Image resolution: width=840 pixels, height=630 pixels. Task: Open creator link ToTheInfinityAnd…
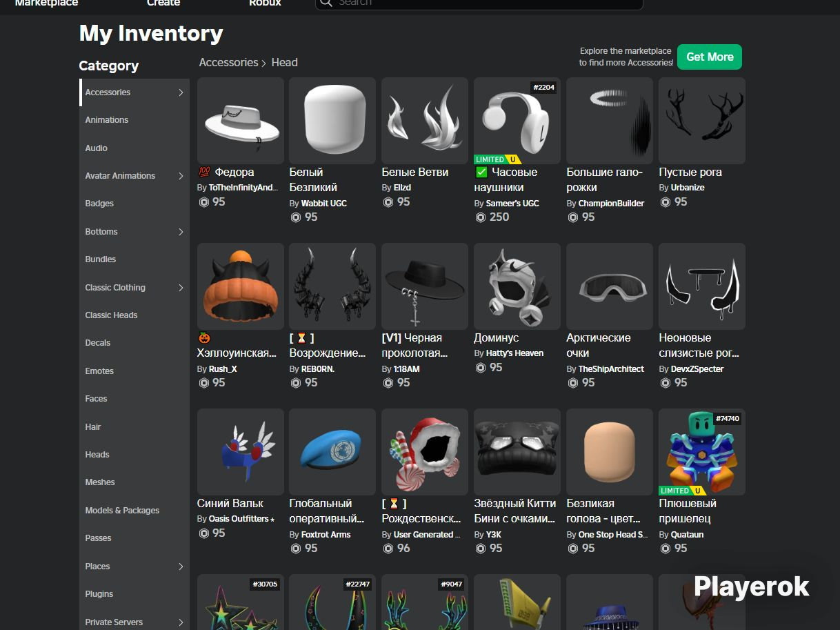coord(243,188)
